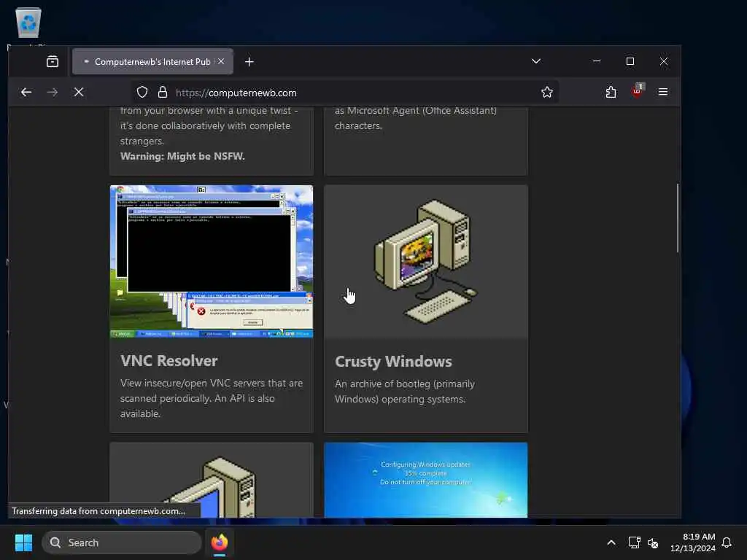Screen dimensions: 747x560
Task: Open the Configuring Windows updates thumbnail
Action: 425,480
